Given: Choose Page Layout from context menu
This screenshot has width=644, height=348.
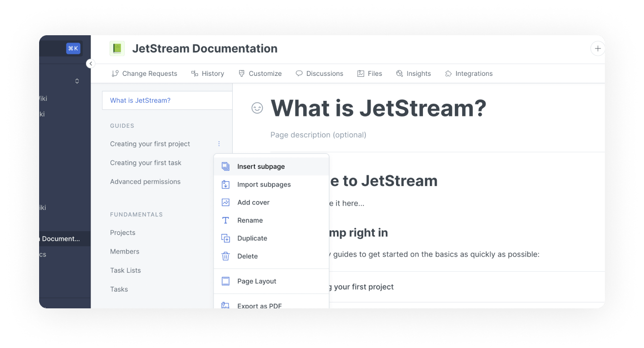Looking at the screenshot, I should (271, 281).
